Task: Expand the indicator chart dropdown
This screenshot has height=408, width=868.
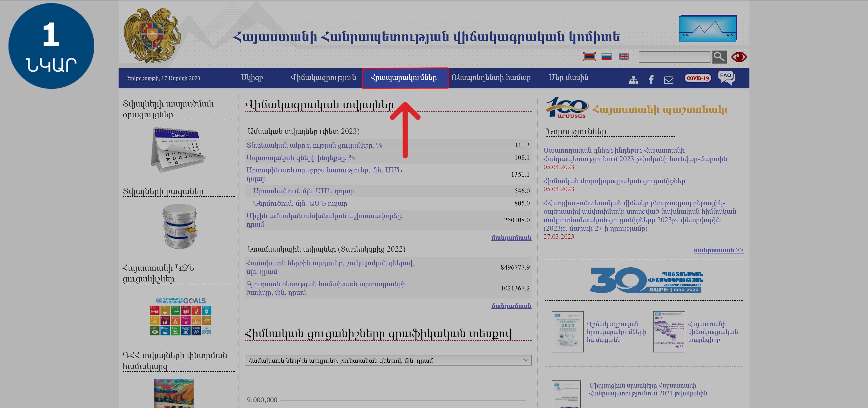Action: [x=388, y=360]
